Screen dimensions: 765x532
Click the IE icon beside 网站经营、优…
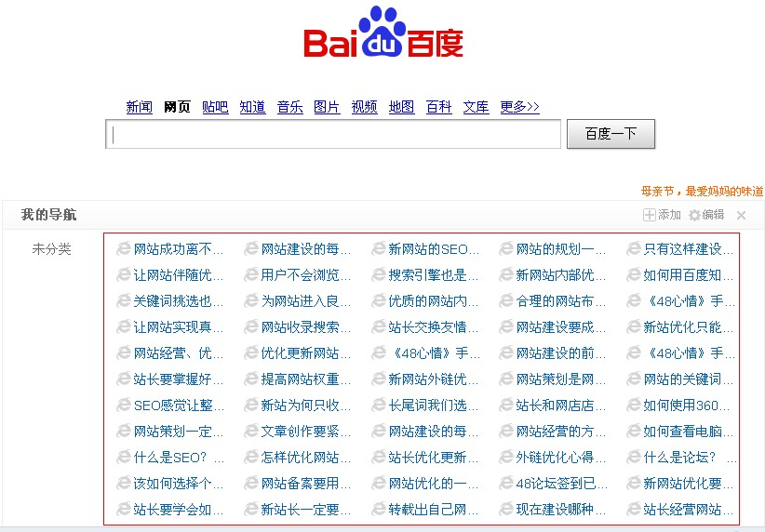124,353
